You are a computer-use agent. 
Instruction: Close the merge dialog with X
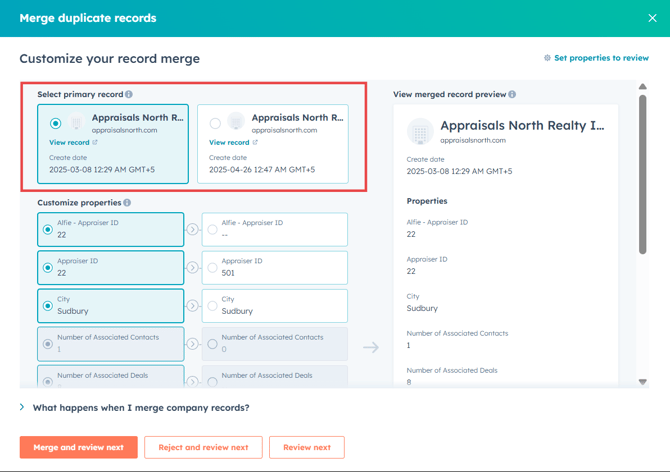coord(652,18)
